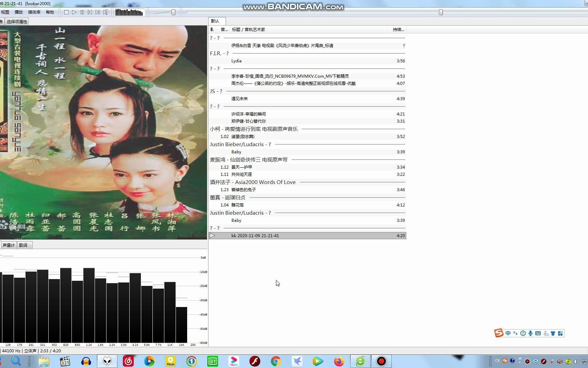Open the headphones audio app in taskbar
The height and width of the screenshot is (368, 588).
tap(86, 361)
